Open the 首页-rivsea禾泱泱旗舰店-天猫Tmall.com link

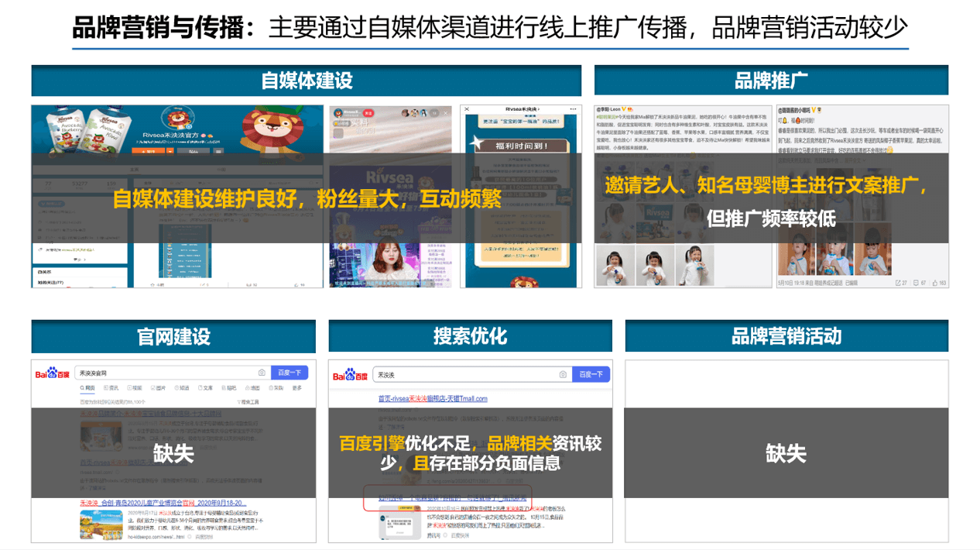coord(432,399)
